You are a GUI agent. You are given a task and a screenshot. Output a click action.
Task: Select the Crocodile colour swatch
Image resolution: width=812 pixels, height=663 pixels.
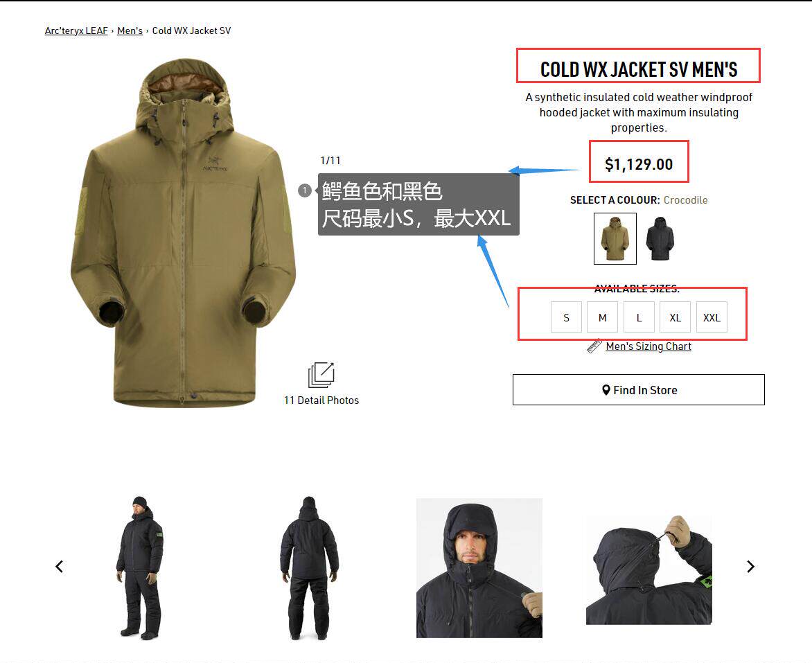[x=615, y=238]
